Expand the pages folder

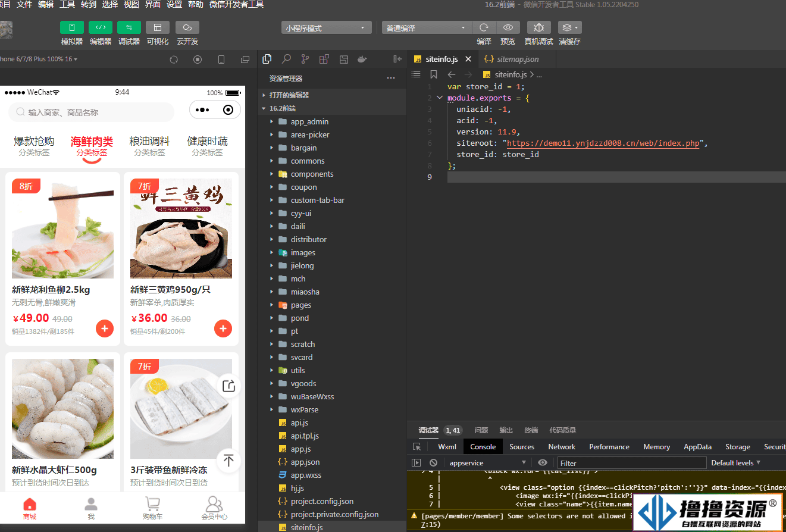(x=332, y=305)
